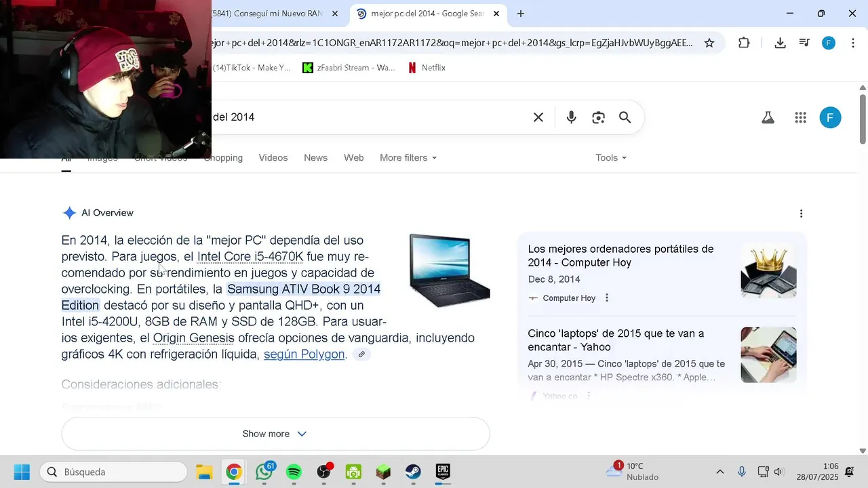The image size is (868, 488).
Task: Click the hands-on-laptop article thumbnail
Action: pyautogui.click(x=768, y=354)
